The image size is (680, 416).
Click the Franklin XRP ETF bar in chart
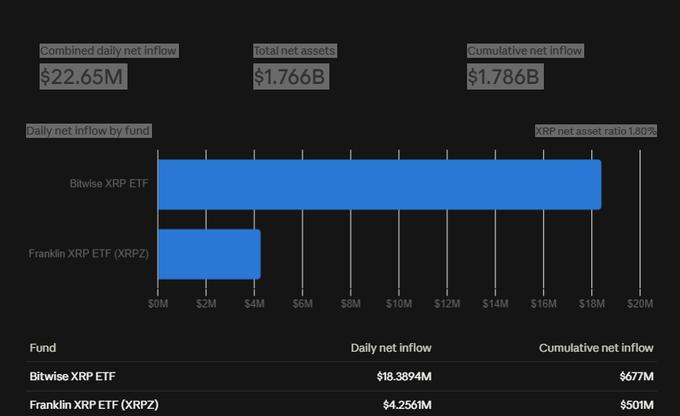[x=209, y=254]
